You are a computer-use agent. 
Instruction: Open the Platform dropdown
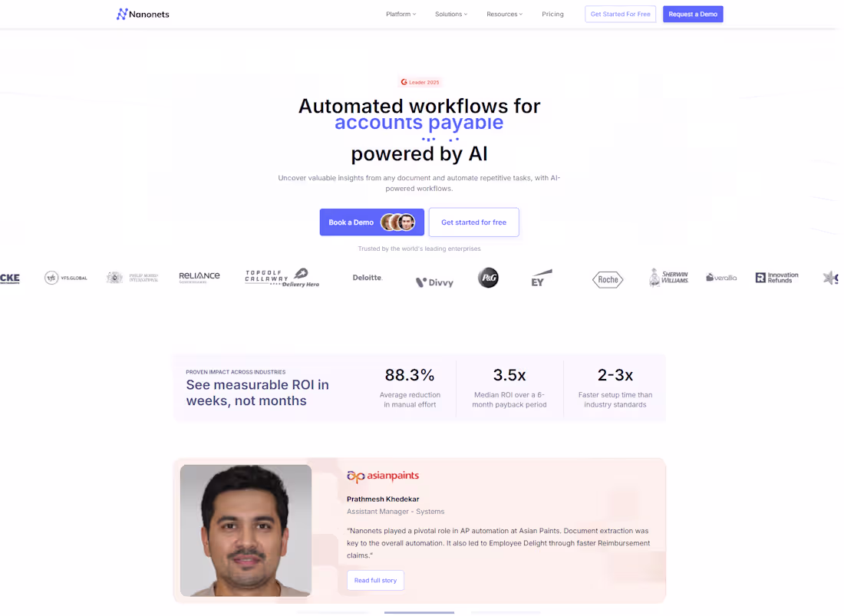tap(401, 14)
